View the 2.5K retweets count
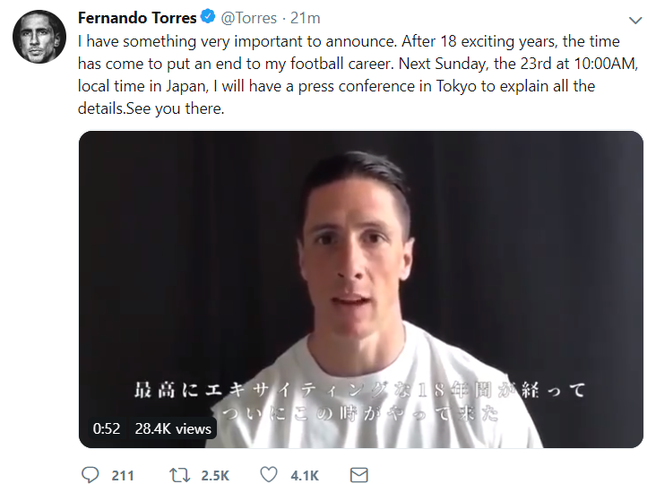Image resolution: width=647 pixels, height=484 pixels. (215, 475)
